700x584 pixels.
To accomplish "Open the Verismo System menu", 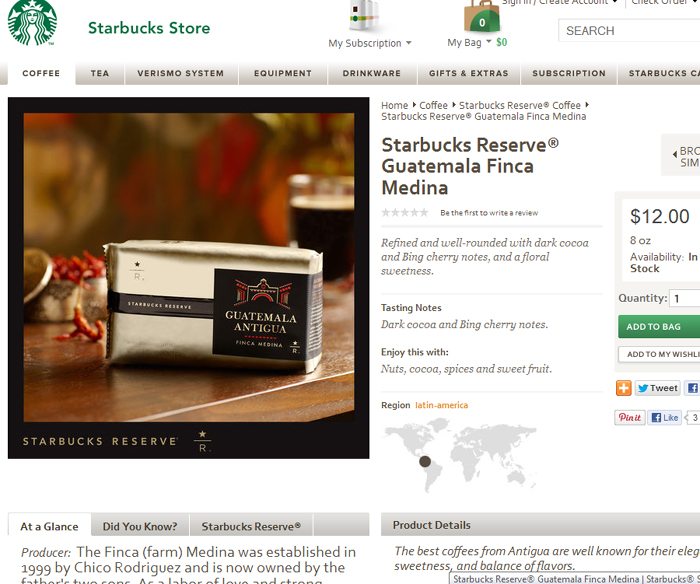I will (181, 73).
